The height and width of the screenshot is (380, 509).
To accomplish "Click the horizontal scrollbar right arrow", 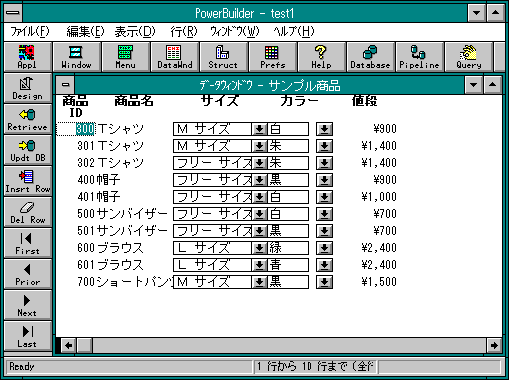I will pyautogui.click(x=494, y=345).
